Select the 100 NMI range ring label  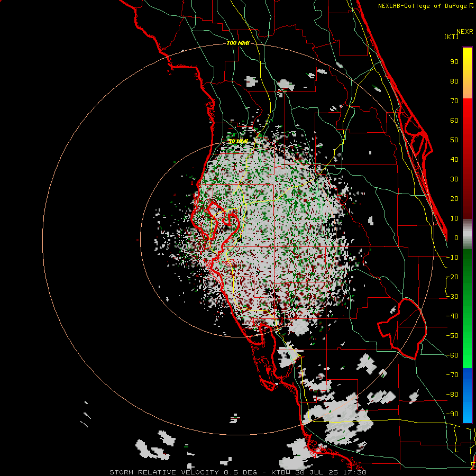coord(238,43)
